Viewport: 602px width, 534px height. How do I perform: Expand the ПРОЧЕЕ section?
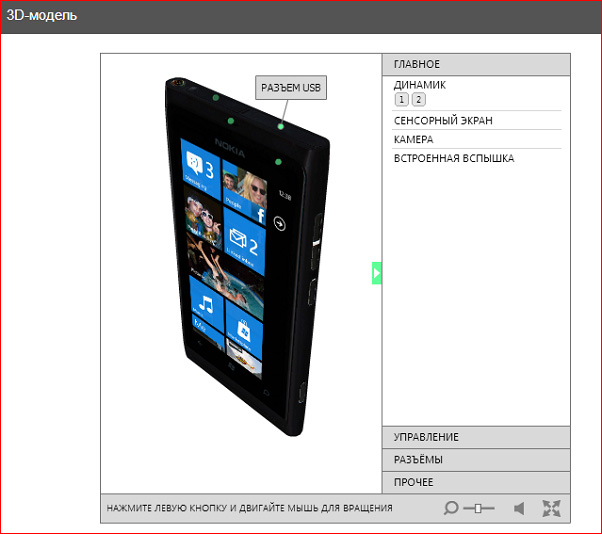coord(476,482)
